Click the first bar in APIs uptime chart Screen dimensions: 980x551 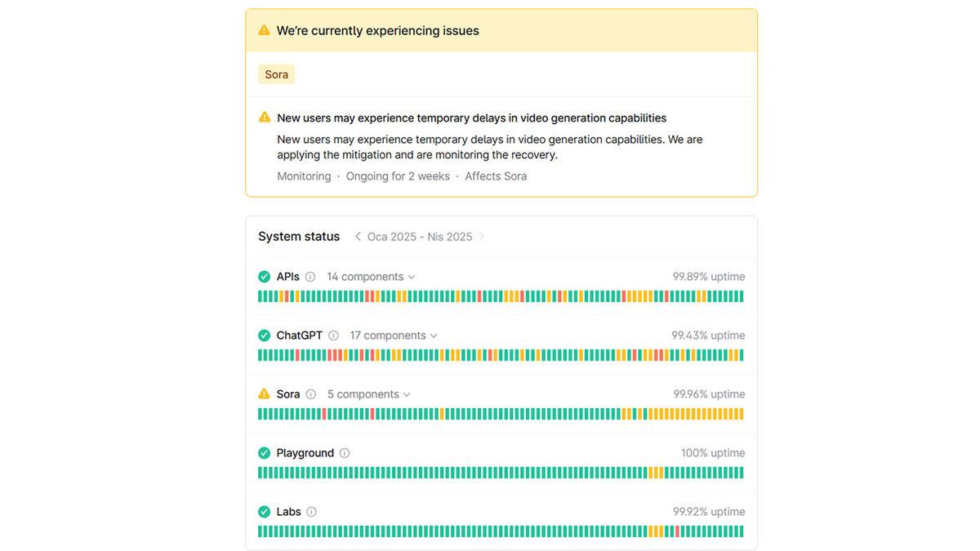[x=261, y=296]
